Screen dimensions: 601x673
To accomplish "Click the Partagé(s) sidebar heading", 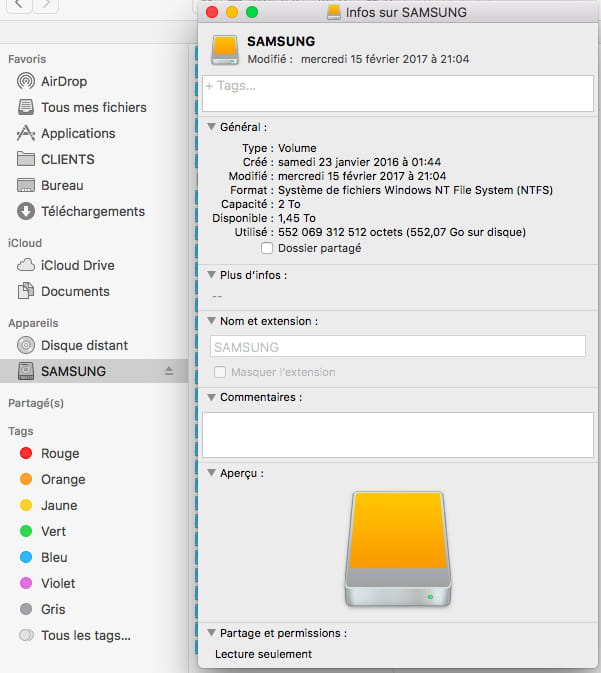I will [x=36, y=403].
